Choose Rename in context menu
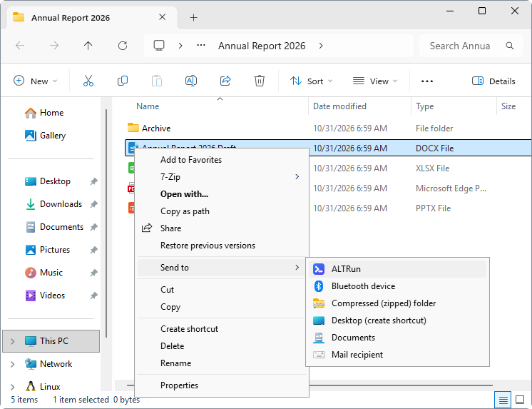 pyautogui.click(x=222, y=363)
